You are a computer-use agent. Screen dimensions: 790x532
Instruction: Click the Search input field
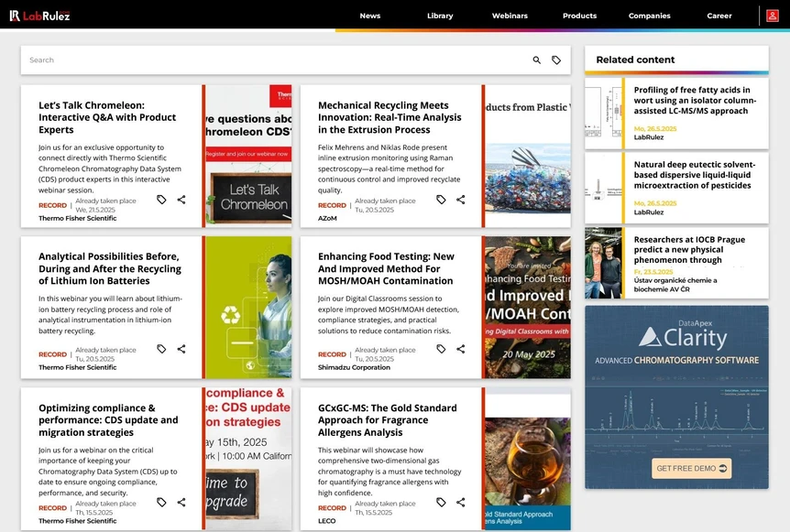[x=277, y=60]
